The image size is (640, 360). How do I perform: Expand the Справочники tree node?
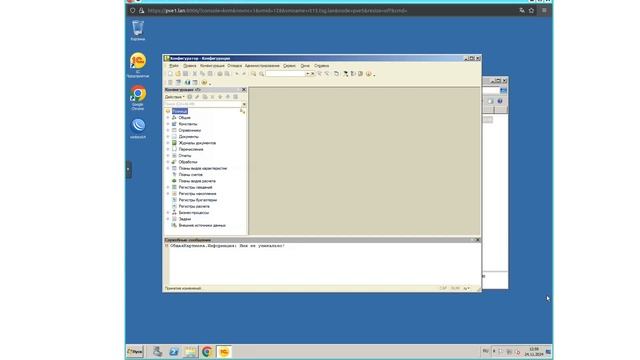[168, 130]
